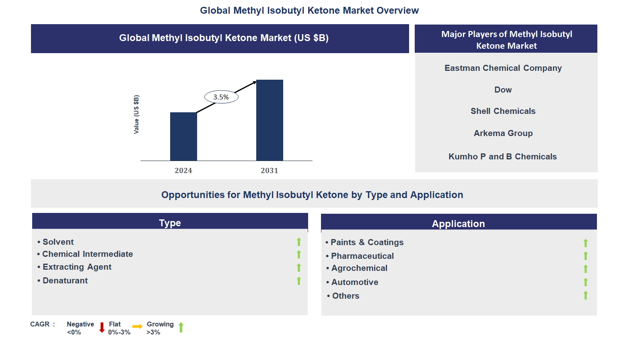Image resolution: width=644 pixels, height=351 pixels.
Task: Click the growth arrow next to Chemical Intermediate
Action: [298, 254]
